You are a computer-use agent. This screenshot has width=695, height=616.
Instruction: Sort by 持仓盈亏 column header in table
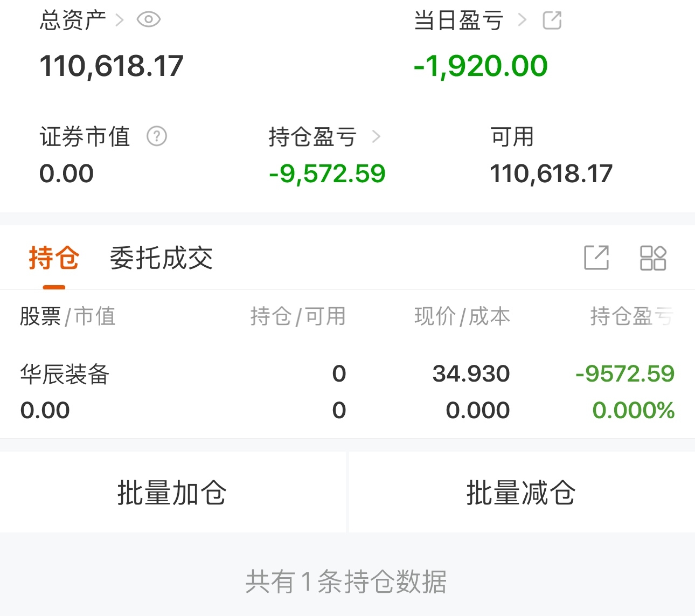tap(632, 316)
